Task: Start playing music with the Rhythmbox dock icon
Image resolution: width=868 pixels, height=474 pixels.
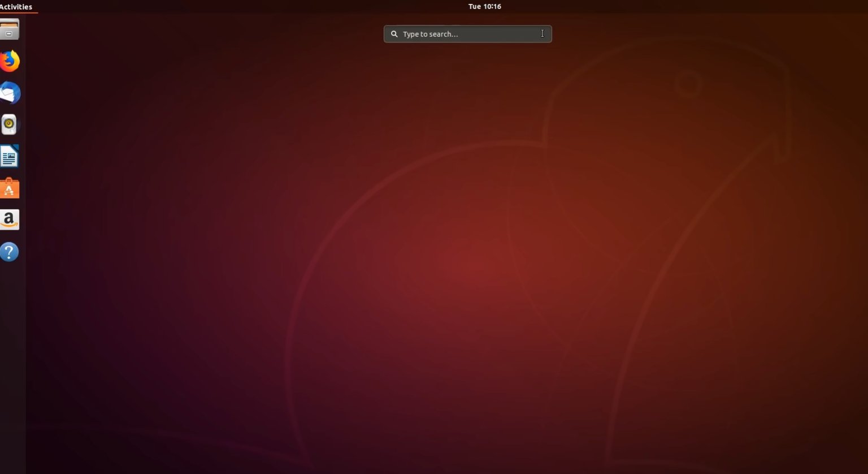Action: coord(9,124)
